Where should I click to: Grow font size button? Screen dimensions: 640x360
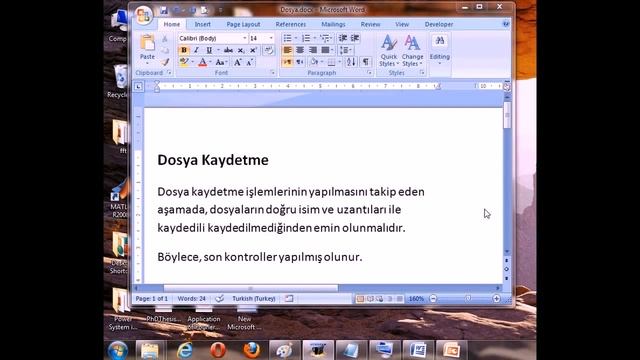click(237, 62)
